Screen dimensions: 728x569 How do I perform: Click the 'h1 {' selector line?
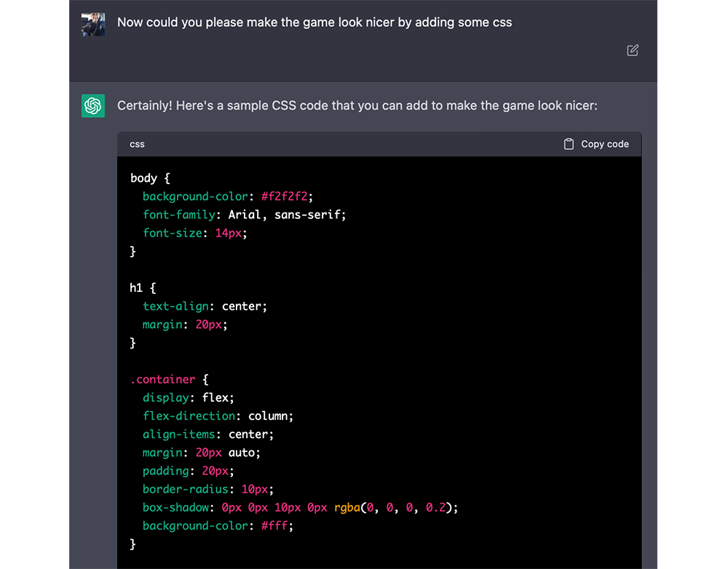click(143, 288)
